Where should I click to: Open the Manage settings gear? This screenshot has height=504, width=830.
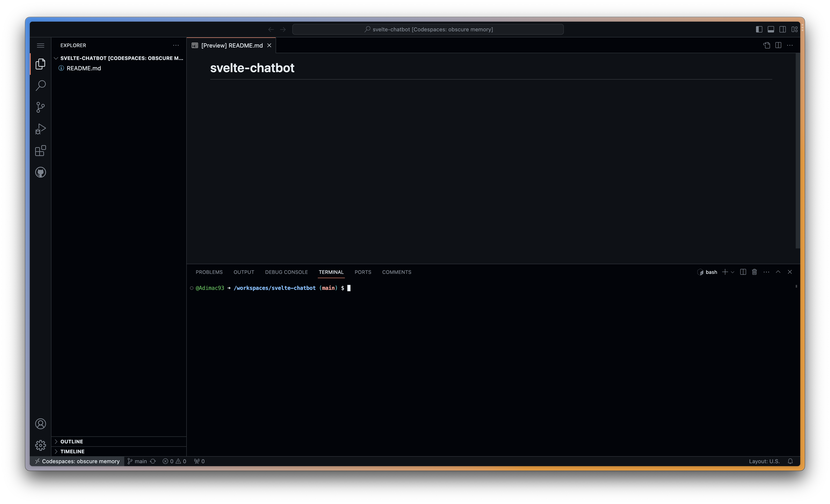pos(40,445)
